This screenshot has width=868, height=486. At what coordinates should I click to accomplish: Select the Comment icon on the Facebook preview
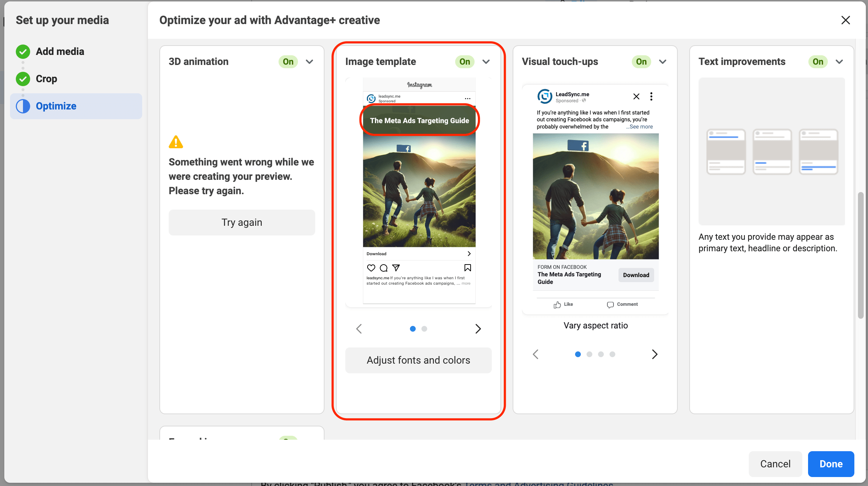click(610, 304)
